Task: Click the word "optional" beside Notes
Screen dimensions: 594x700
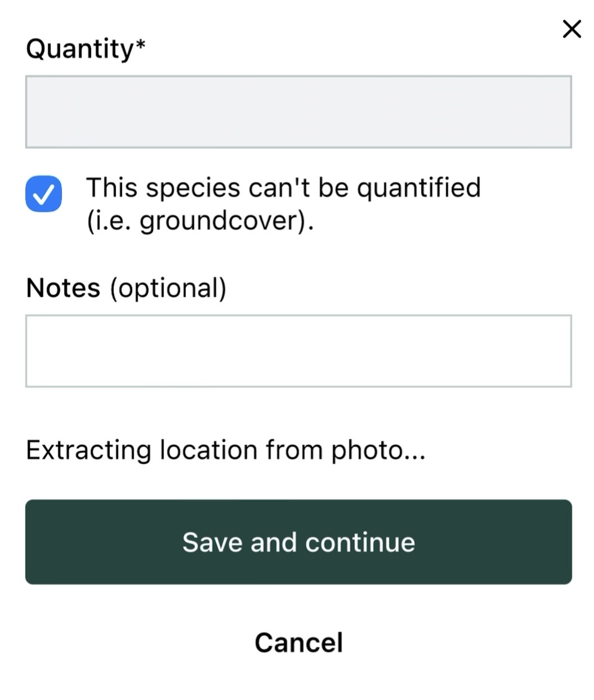Action: (x=168, y=288)
